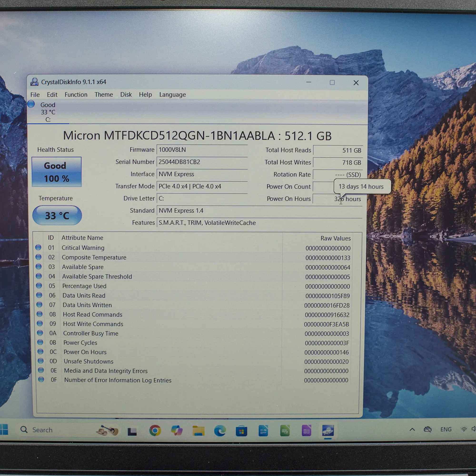The width and height of the screenshot is (476, 476).
Task: Click the Good 100 % health status button
Action: click(x=56, y=172)
